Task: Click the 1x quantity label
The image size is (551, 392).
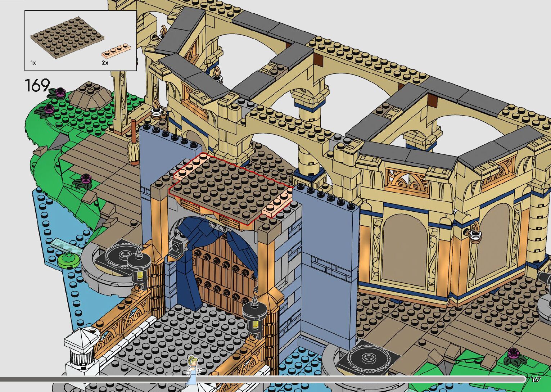Action: pyautogui.click(x=33, y=63)
